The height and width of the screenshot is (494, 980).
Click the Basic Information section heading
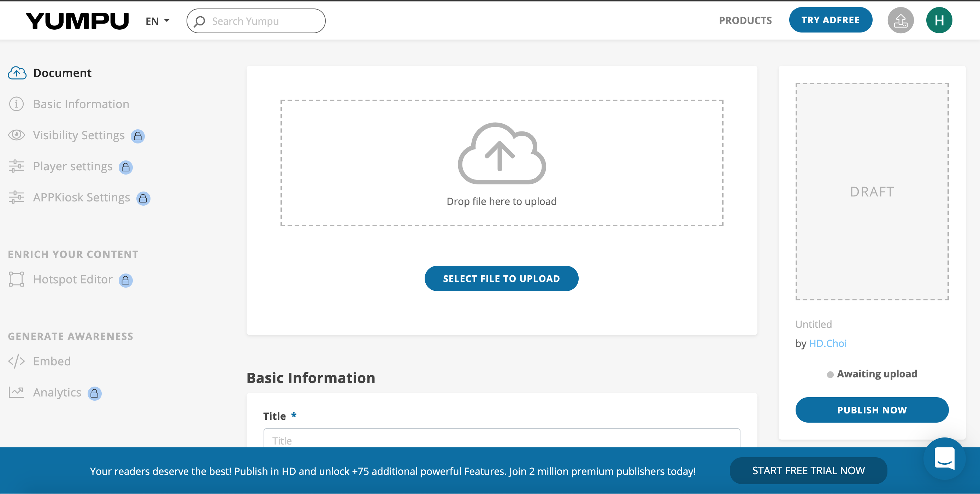pyautogui.click(x=311, y=378)
